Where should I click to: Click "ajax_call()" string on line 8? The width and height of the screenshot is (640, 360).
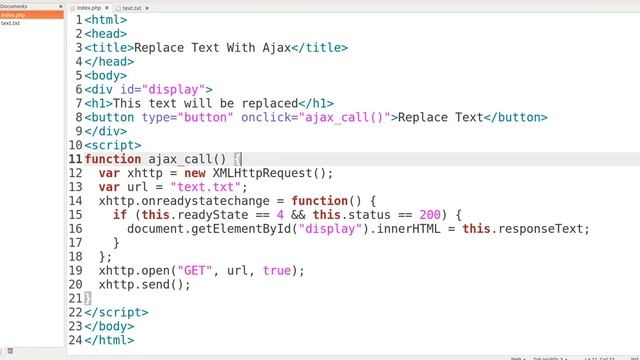pos(344,117)
